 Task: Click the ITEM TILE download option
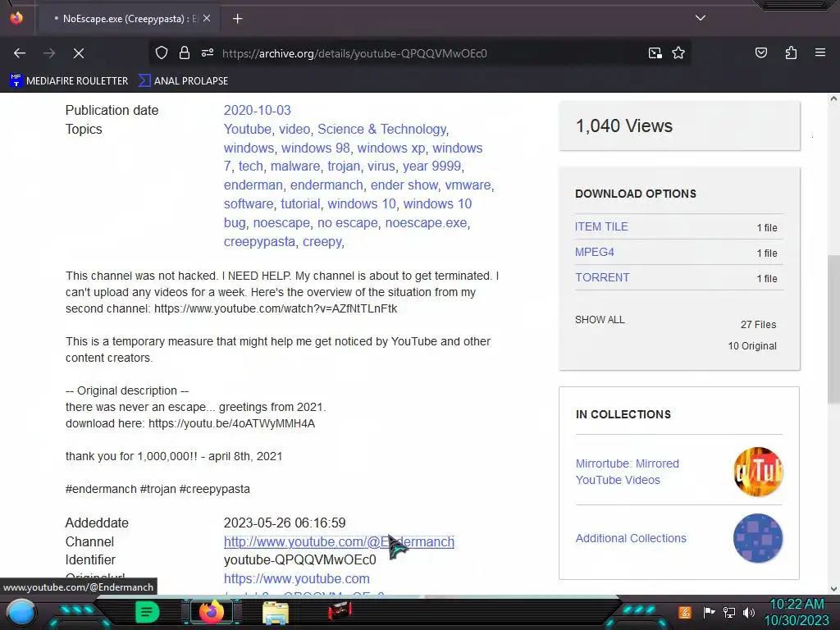coord(601,226)
